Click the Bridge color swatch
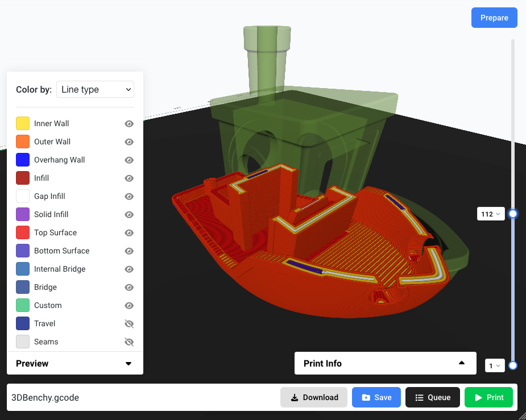 [x=23, y=287]
